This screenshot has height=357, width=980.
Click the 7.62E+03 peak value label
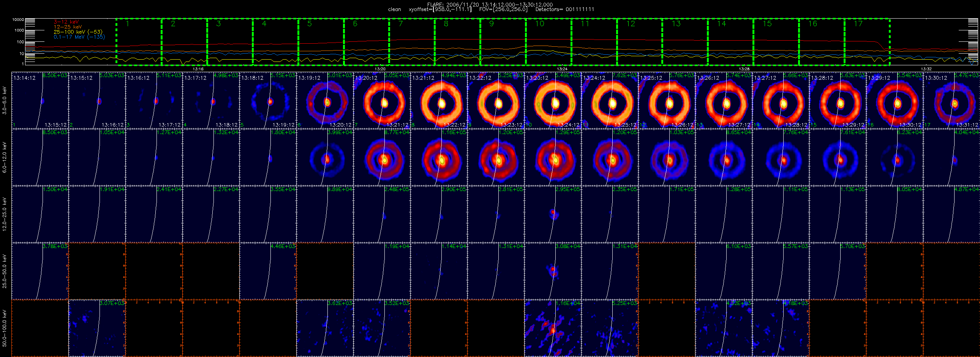pyautogui.click(x=625, y=76)
